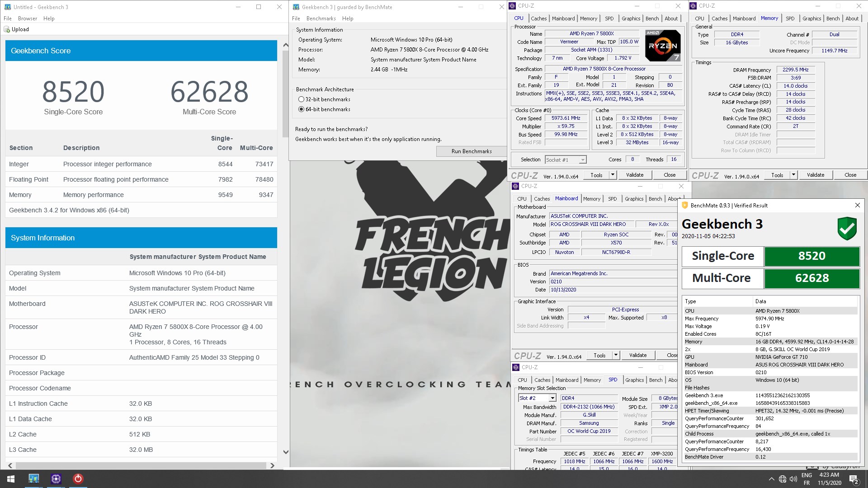Select 32-bit benchmarks option
868x488 pixels.
click(301, 99)
